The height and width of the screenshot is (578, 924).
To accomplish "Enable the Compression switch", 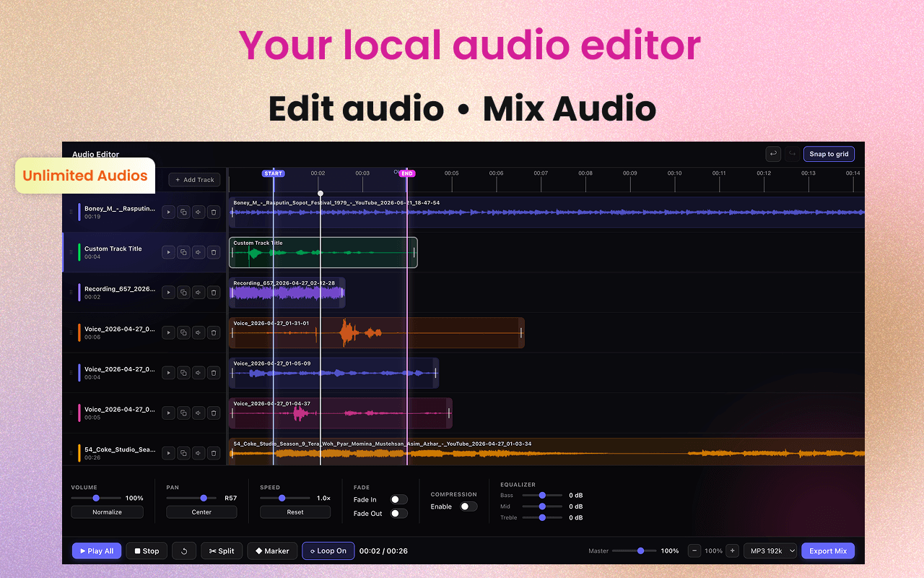I will (468, 506).
